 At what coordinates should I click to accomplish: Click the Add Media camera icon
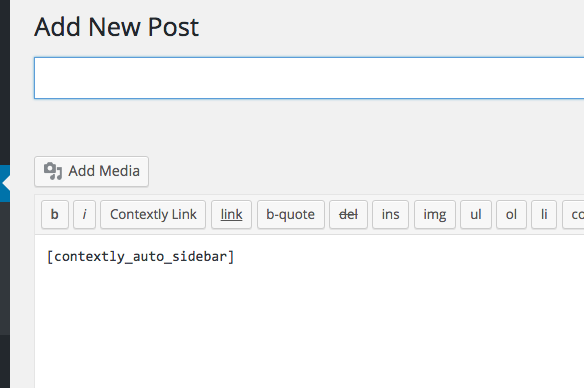53,171
